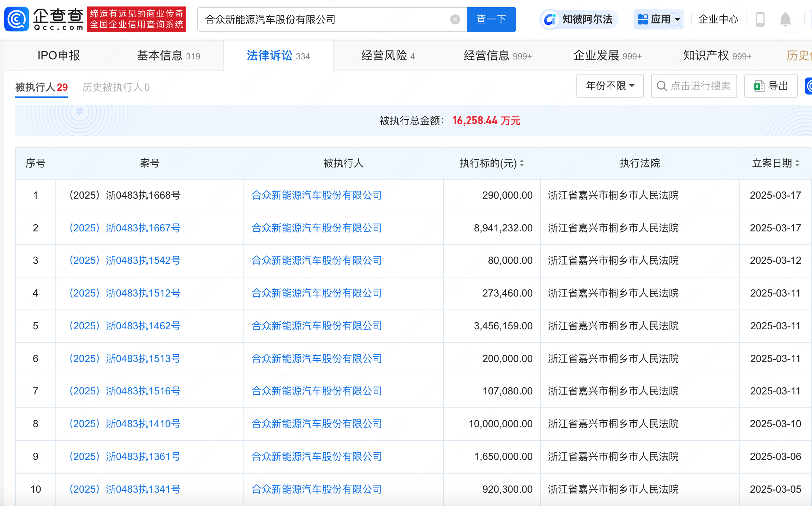
Task: Sort by 执行标的 column arrows
Action: (522, 163)
